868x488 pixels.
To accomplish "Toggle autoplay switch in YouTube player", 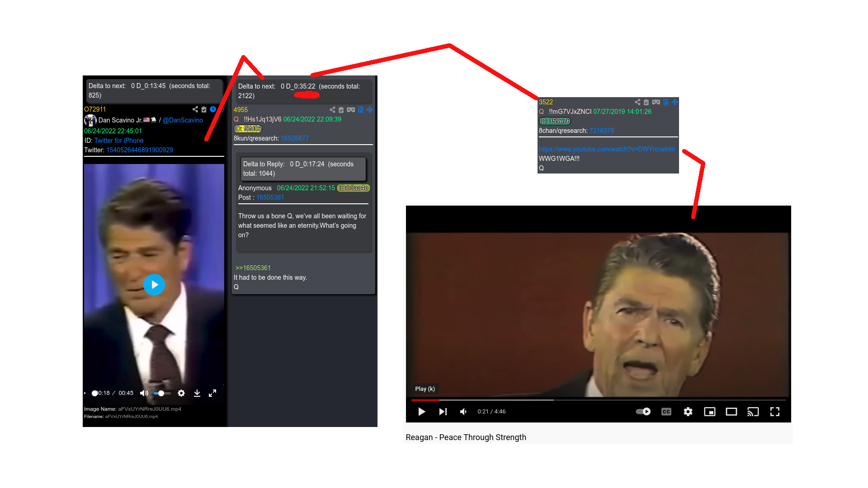I will click(643, 412).
